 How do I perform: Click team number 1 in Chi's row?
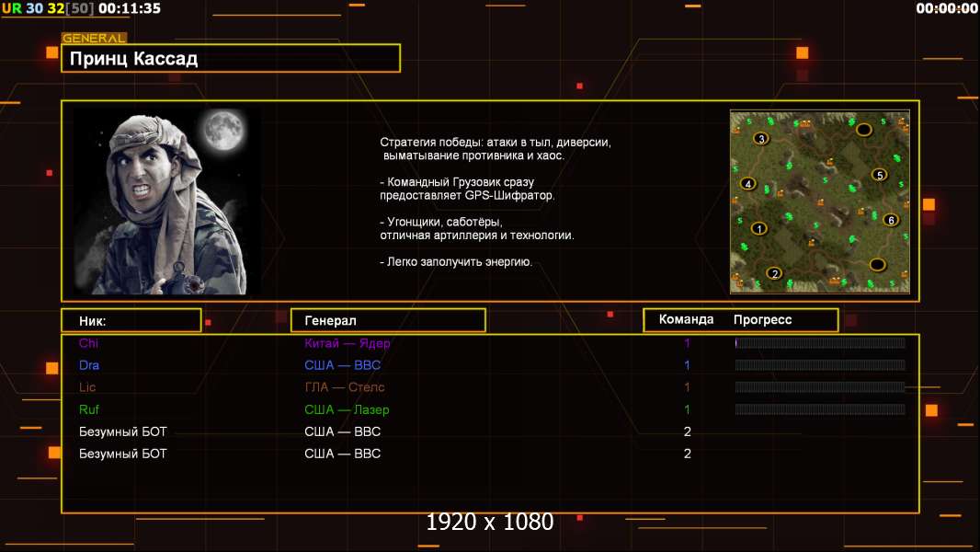coord(687,343)
